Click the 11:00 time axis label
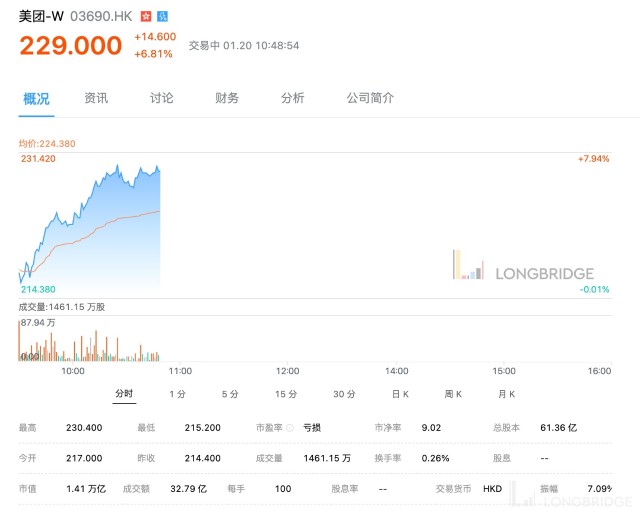This screenshot has width=640, height=515. [x=180, y=371]
